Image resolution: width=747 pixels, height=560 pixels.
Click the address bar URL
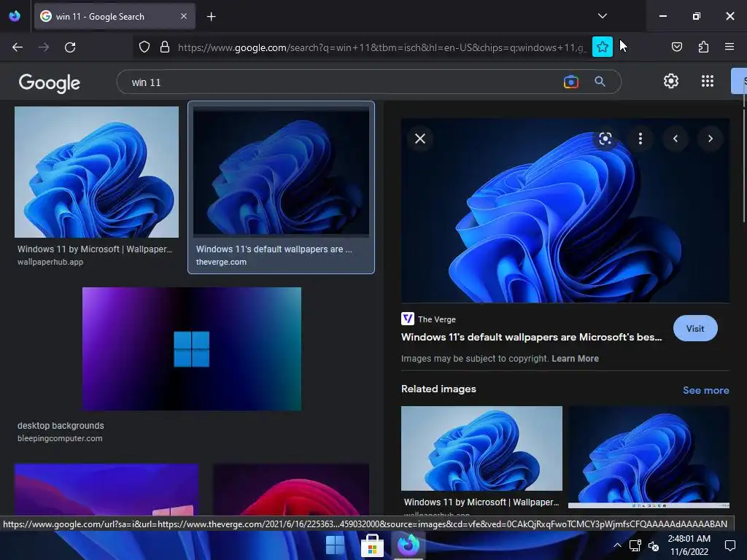pyautogui.click(x=381, y=47)
